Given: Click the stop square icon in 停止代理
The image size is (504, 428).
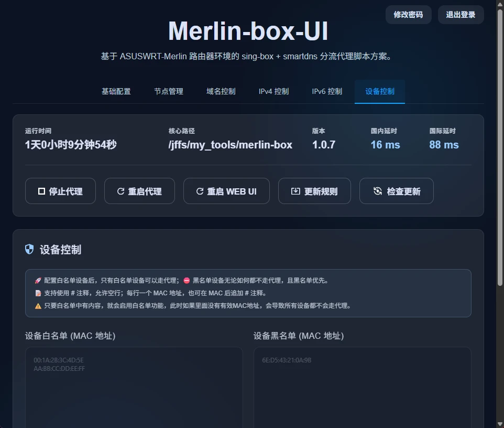Looking at the screenshot, I should pyautogui.click(x=41, y=191).
